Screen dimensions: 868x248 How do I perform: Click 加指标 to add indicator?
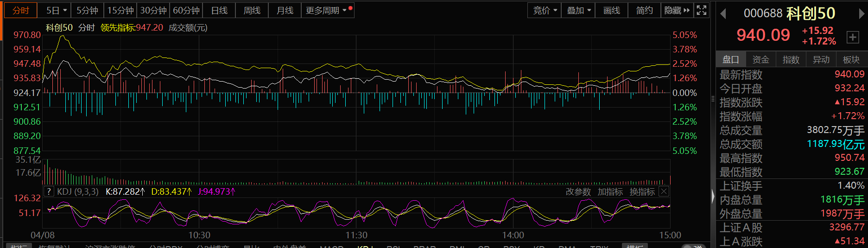(x=610, y=191)
